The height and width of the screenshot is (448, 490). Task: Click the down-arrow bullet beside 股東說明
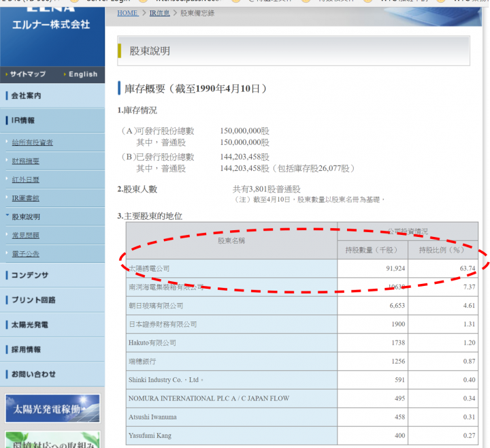click(7, 215)
